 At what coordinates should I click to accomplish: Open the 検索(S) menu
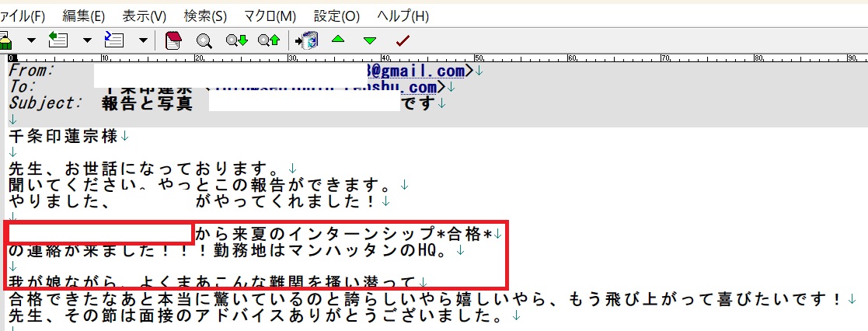pyautogui.click(x=205, y=16)
